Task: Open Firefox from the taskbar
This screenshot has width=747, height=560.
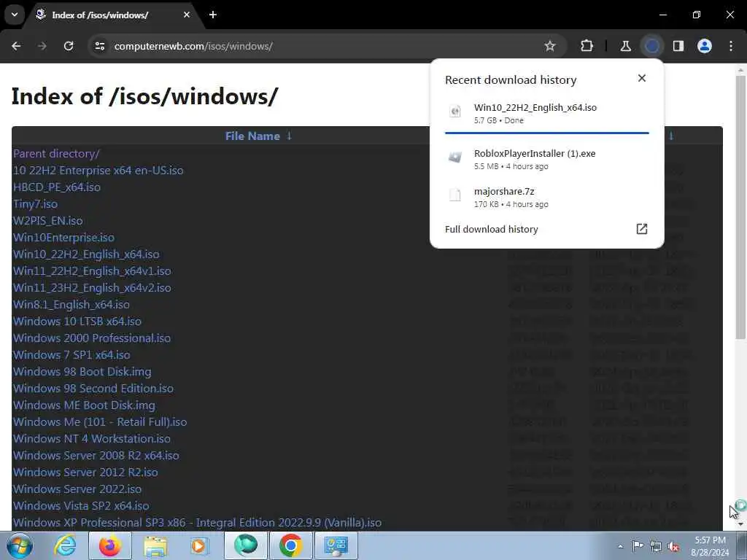Action: click(110, 545)
